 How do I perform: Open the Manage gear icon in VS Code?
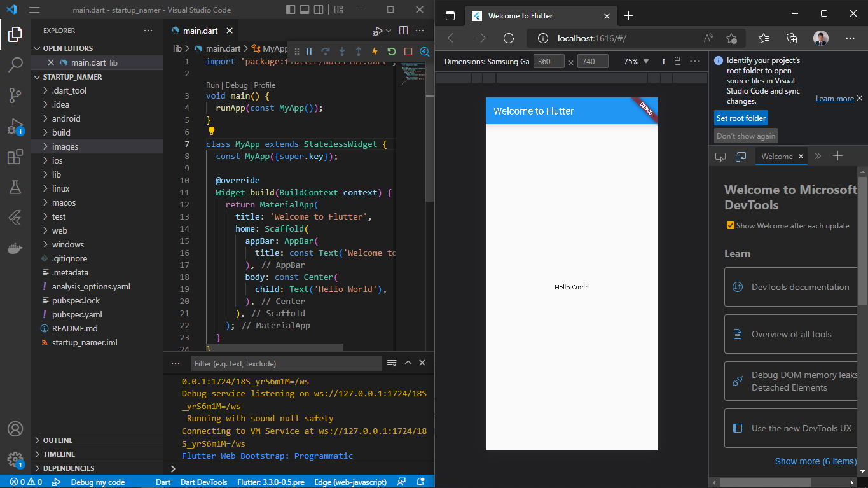click(15, 459)
